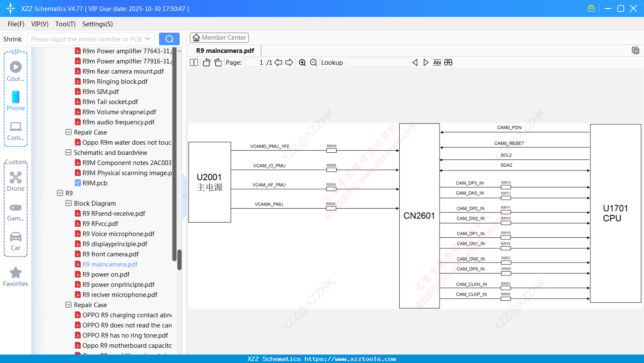The image size is (644, 363).
Task: Click the Shrink sidebar link
Action: coord(12,38)
